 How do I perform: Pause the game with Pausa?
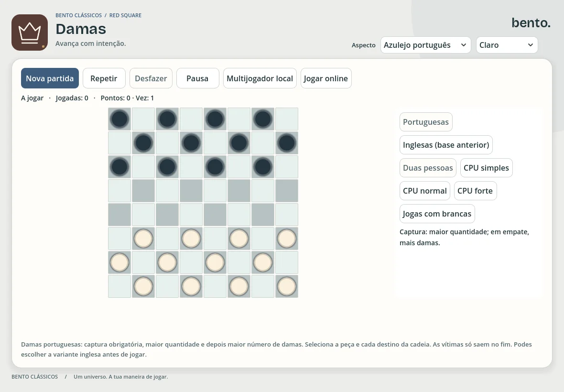pos(197,78)
